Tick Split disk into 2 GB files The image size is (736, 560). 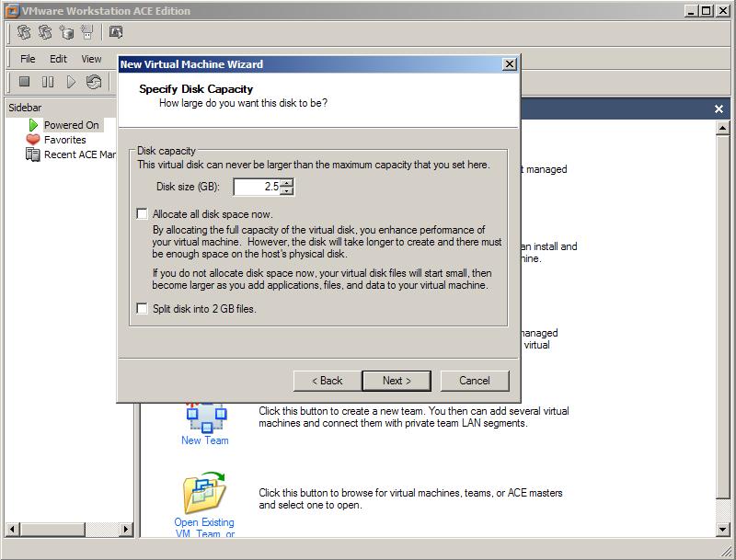[142, 309]
